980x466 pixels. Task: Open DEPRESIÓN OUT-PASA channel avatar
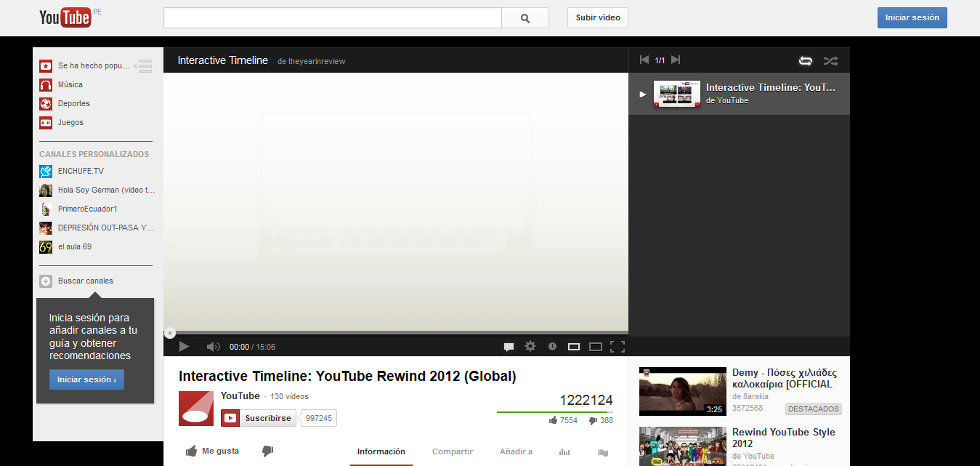[46, 228]
